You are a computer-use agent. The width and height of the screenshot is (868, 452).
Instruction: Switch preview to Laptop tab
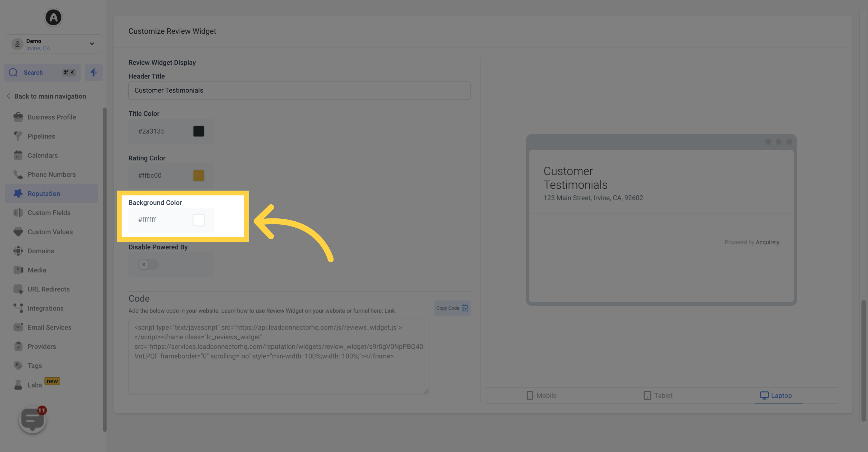click(x=776, y=395)
